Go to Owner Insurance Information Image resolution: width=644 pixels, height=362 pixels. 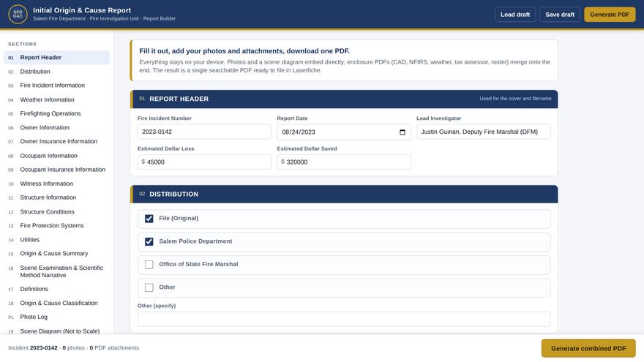(56, 142)
